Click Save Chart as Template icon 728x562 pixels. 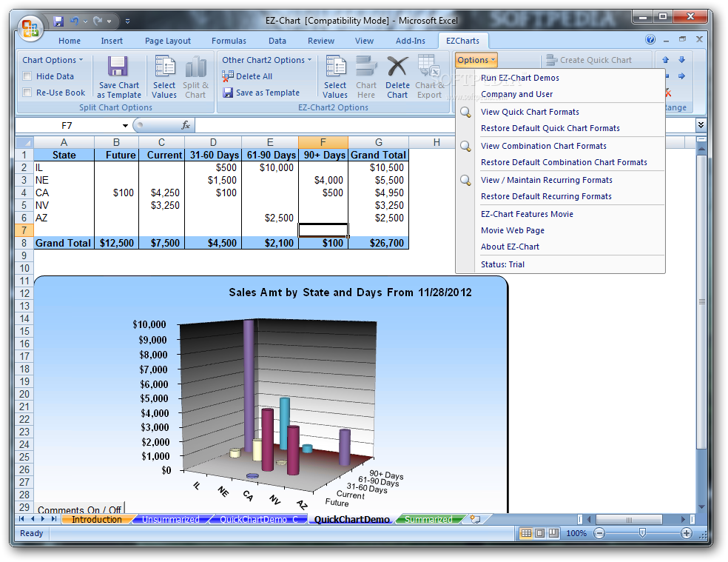119,77
